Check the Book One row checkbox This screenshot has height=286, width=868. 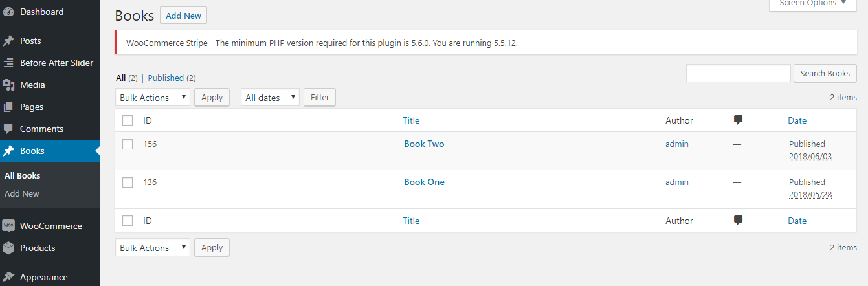tap(128, 182)
